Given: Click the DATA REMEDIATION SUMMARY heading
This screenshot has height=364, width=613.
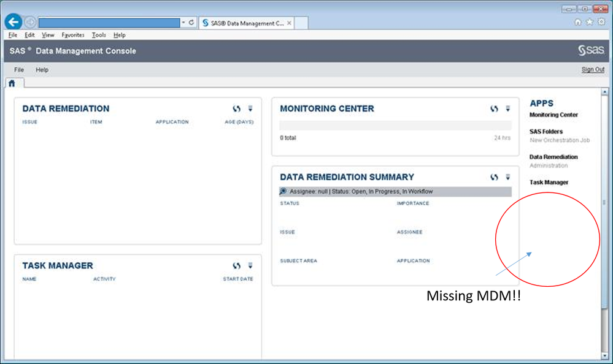Looking at the screenshot, I should pos(347,177).
